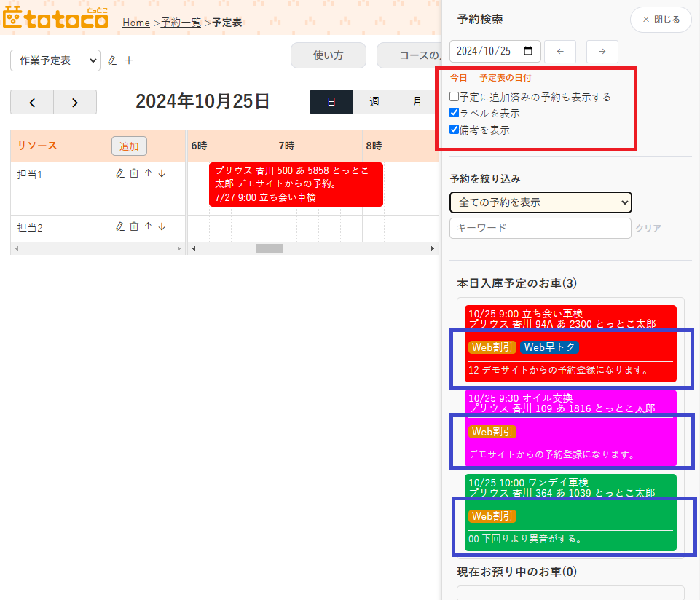Uncheck ラベルを表示 checkbox
This screenshot has height=600, width=700.
455,113
